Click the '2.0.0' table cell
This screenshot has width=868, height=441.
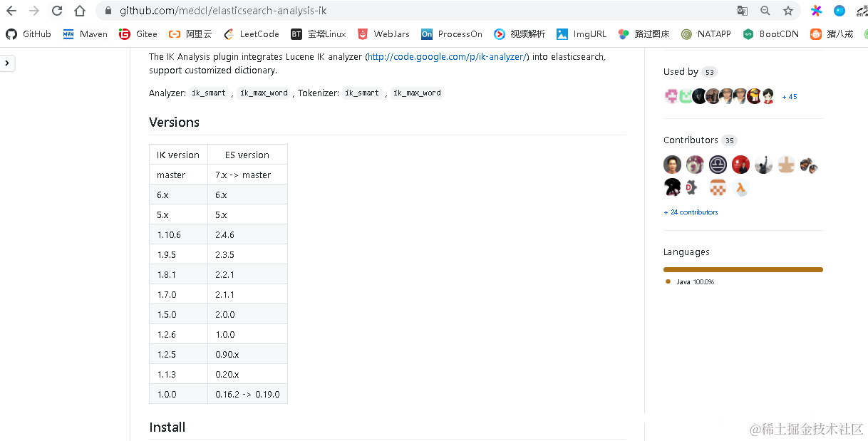[x=247, y=314]
